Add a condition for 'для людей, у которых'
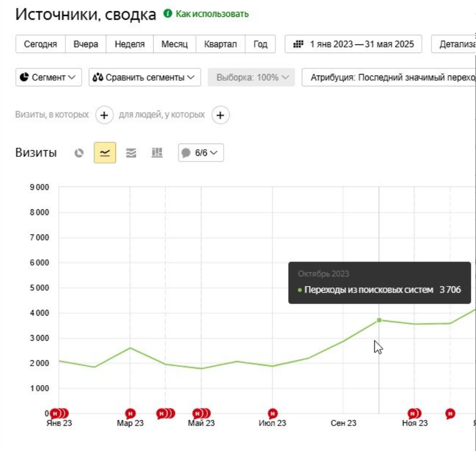Image resolution: width=476 pixels, height=451 pixels. click(x=221, y=115)
